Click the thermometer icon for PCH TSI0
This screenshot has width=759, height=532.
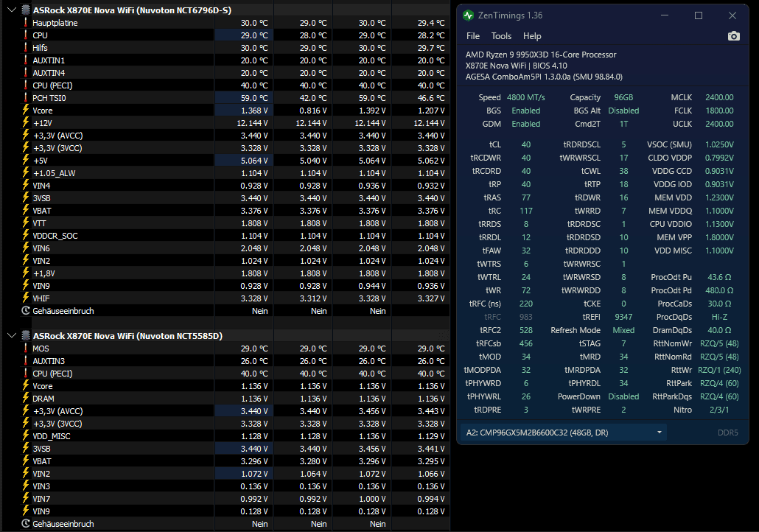(x=26, y=97)
